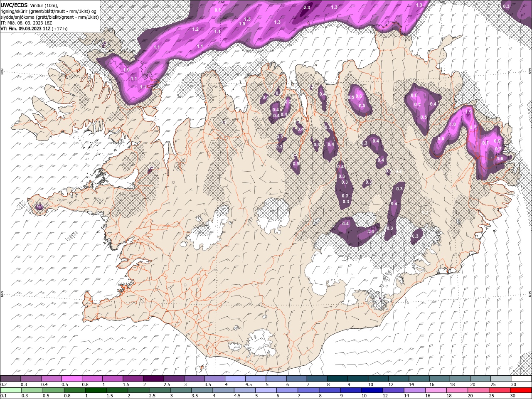Select the first swatch in the top legend row
Viewport: 532px width, 399px height.
click(x=11, y=379)
